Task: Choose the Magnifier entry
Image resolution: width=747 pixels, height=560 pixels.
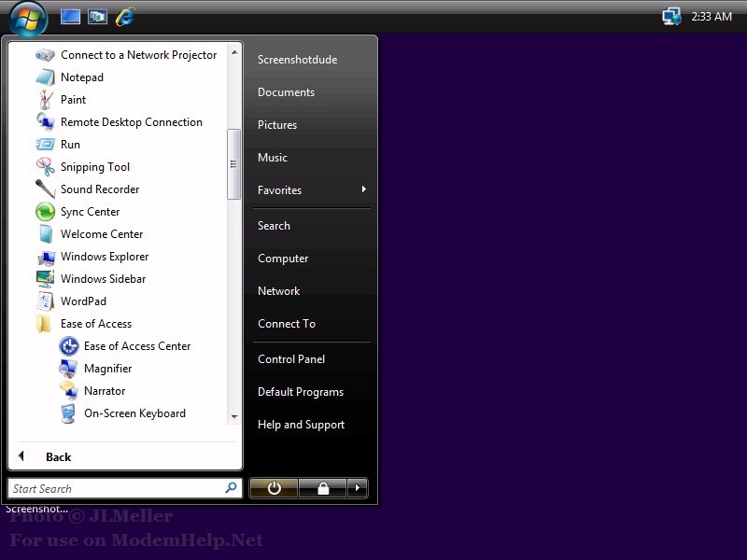Action: click(x=108, y=369)
